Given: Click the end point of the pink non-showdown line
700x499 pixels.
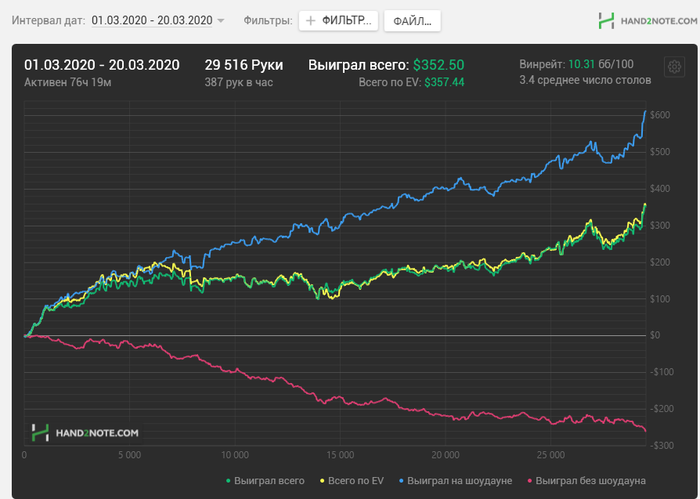Looking at the screenshot, I should [645, 430].
